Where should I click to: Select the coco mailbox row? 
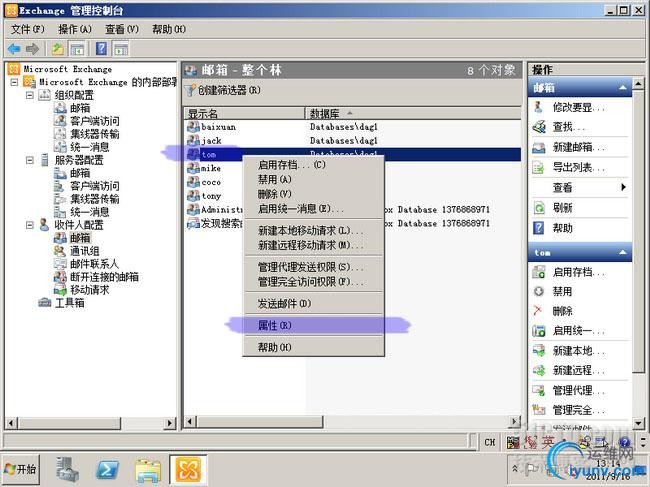214,182
